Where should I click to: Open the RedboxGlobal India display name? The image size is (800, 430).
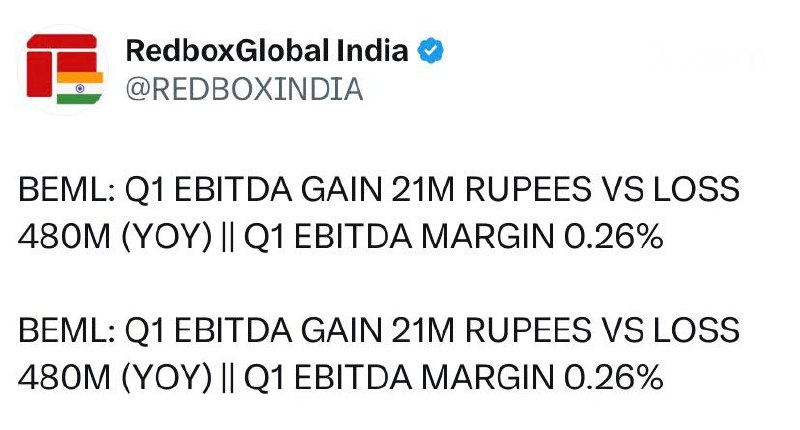click(x=267, y=50)
